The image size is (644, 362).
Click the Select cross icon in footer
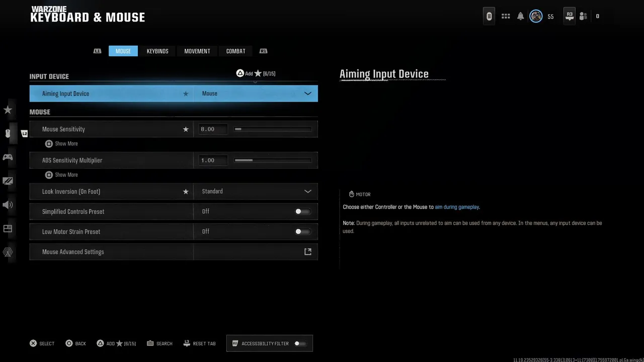(33, 343)
